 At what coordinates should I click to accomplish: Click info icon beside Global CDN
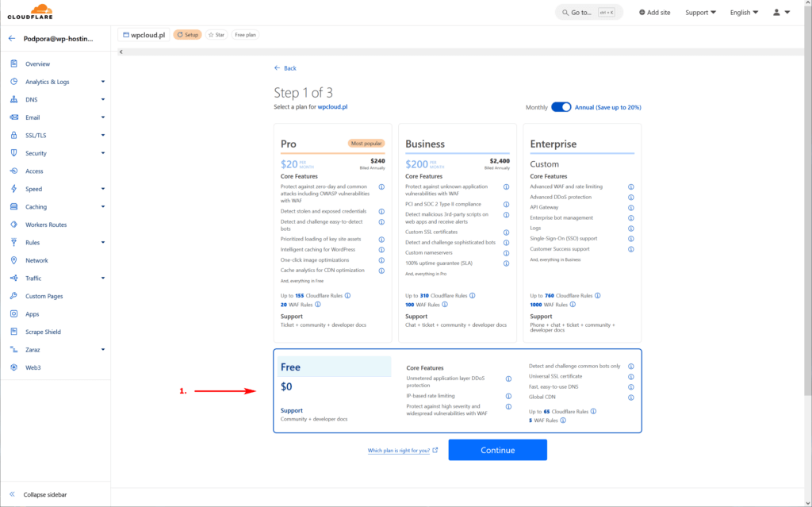(x=631, y=397)
